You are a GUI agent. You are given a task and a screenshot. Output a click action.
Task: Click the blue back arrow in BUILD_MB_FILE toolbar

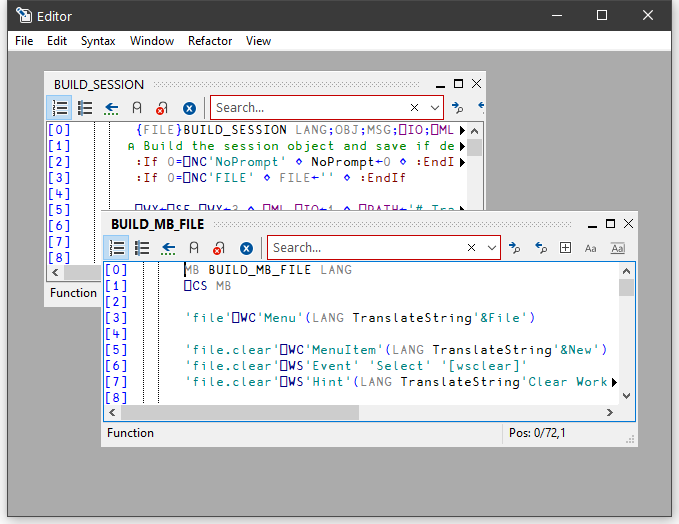pos(168,248)
